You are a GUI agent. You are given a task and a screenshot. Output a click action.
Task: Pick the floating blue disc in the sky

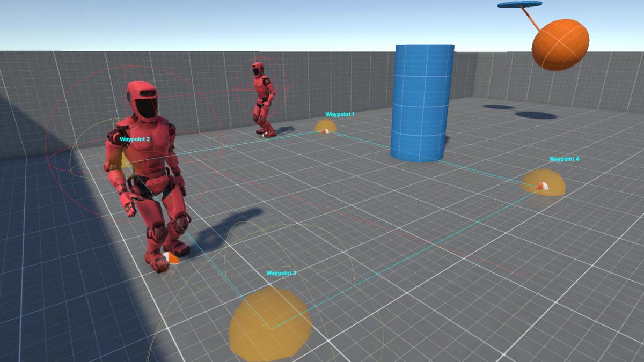519,4
